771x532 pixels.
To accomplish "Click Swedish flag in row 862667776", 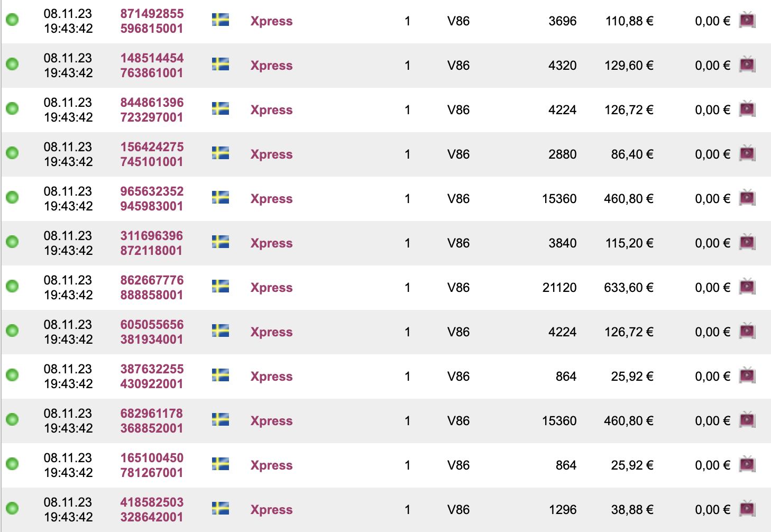I will click(220, 287).
